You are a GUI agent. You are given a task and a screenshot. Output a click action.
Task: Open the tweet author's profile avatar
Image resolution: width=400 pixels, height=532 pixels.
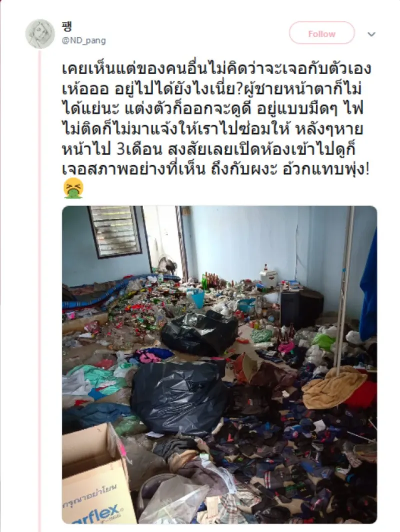[x=40, y=34]
